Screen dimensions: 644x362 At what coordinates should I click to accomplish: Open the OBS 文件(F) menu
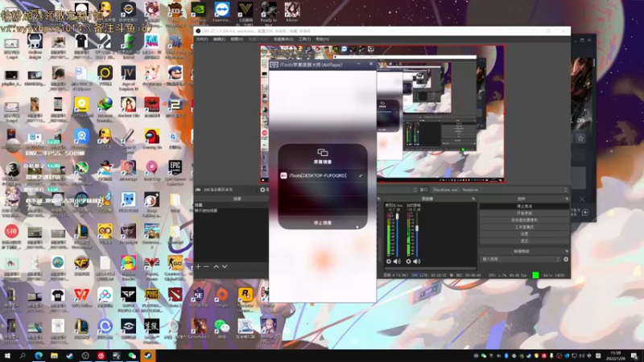pos(202,39)
